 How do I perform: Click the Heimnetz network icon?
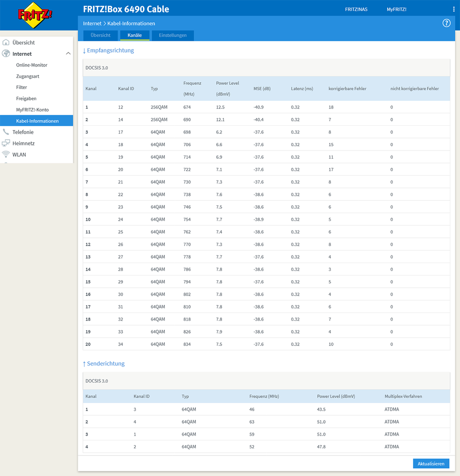6,143
